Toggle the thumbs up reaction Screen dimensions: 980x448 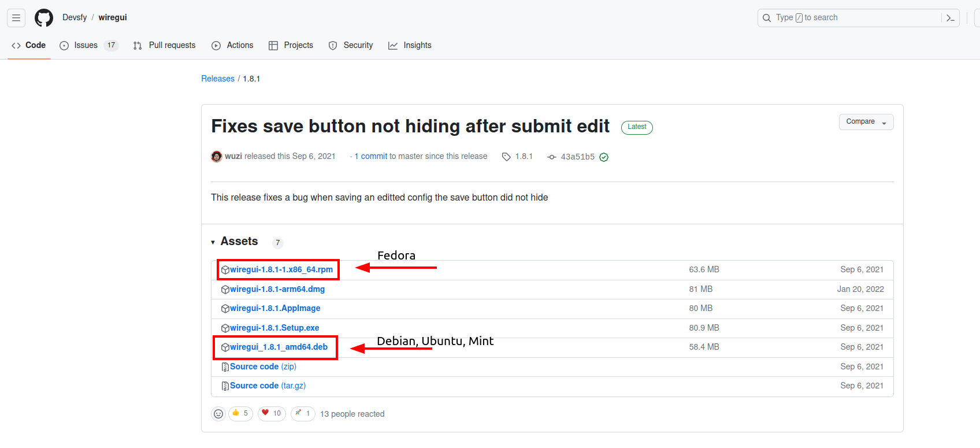240,413
